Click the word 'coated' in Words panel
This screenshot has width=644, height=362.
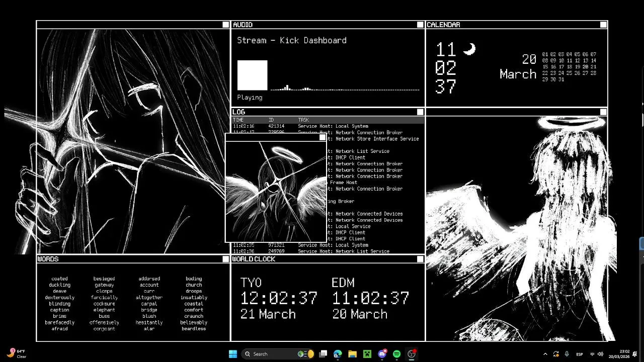pyautogui.click(x=59, y=279)
